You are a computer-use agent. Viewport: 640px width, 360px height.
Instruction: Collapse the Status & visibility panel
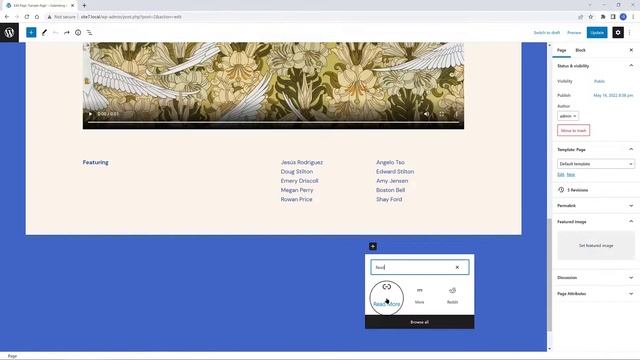point(596,66)
